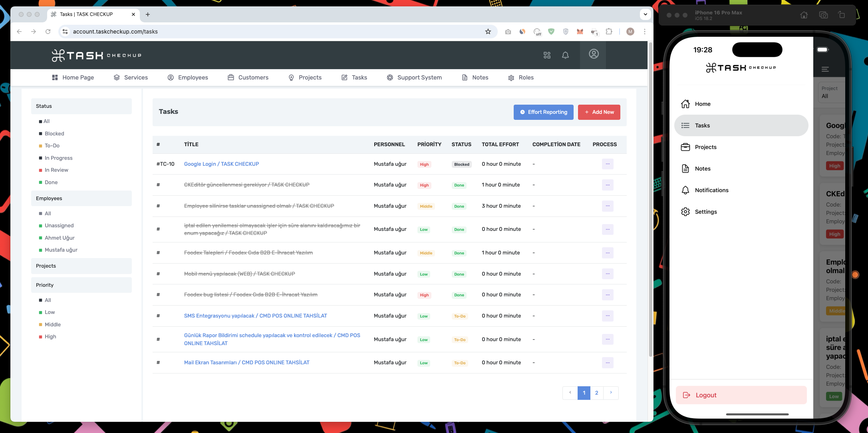Tap Projects in phone side menu

[741, 147]
